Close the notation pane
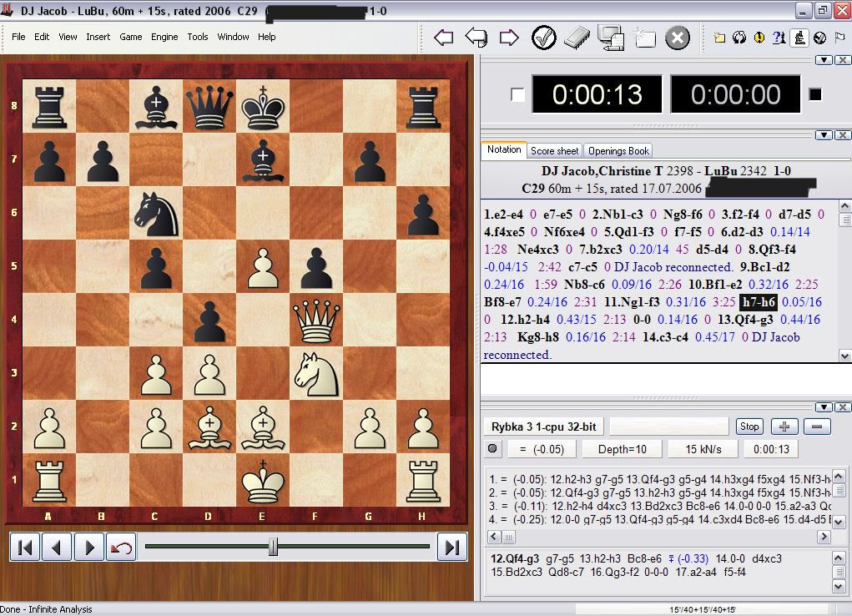Viewport: 852px width, 616px height. 842,135
